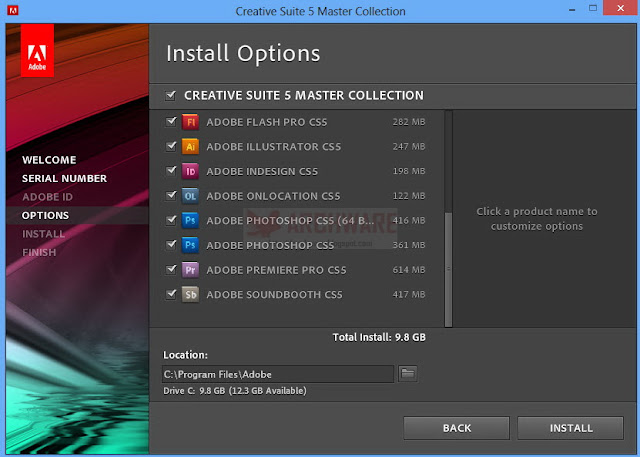
Task: Go to the Welcome step in sidebar
Action: click(x=49, y=160)
